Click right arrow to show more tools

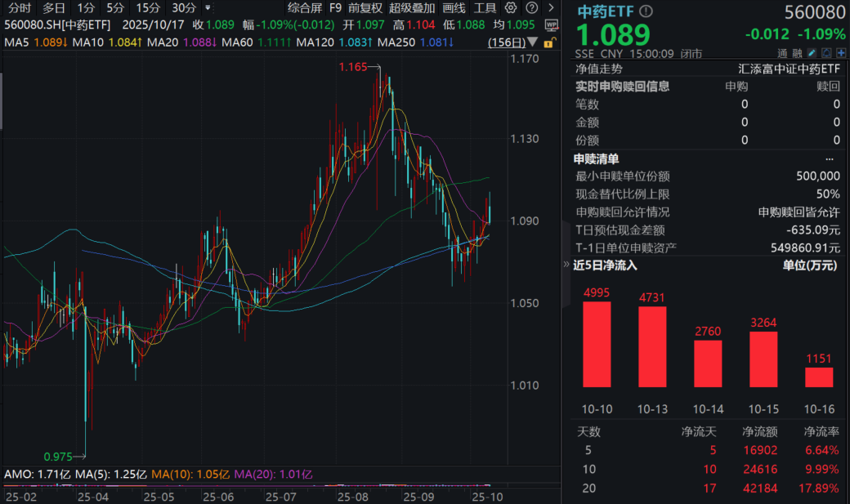click(x=550, y=7)
